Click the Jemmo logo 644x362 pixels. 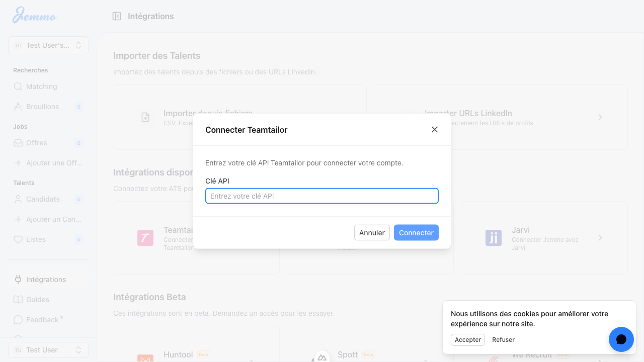click(34, 16)
